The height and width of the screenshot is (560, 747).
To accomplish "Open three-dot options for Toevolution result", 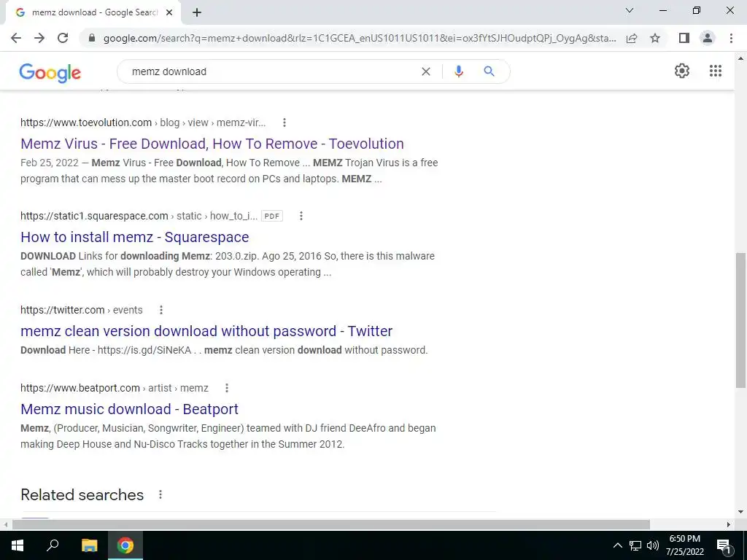I will (x=284, y=122).
